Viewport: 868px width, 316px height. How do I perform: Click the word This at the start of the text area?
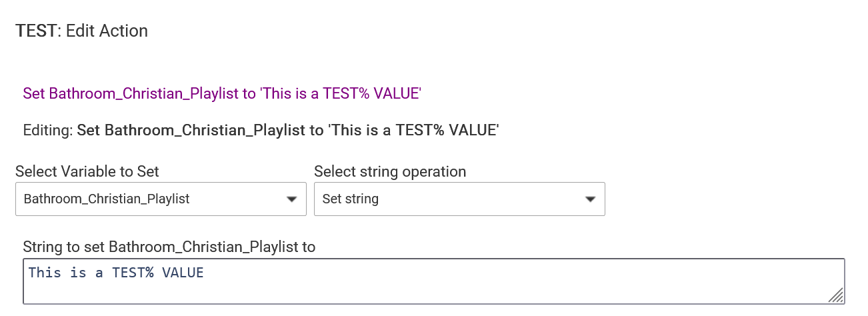click(x=45, y=273)
